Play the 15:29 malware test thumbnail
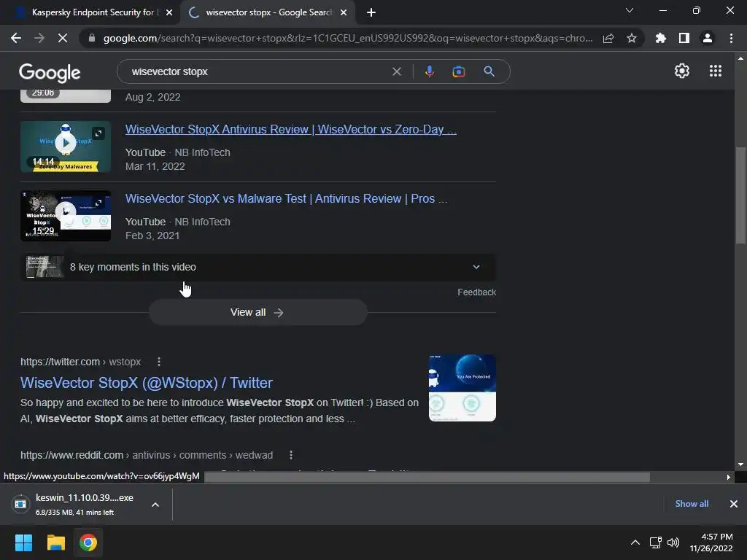The height and width of the screenshot is (560, 747). tap(66, 216)
